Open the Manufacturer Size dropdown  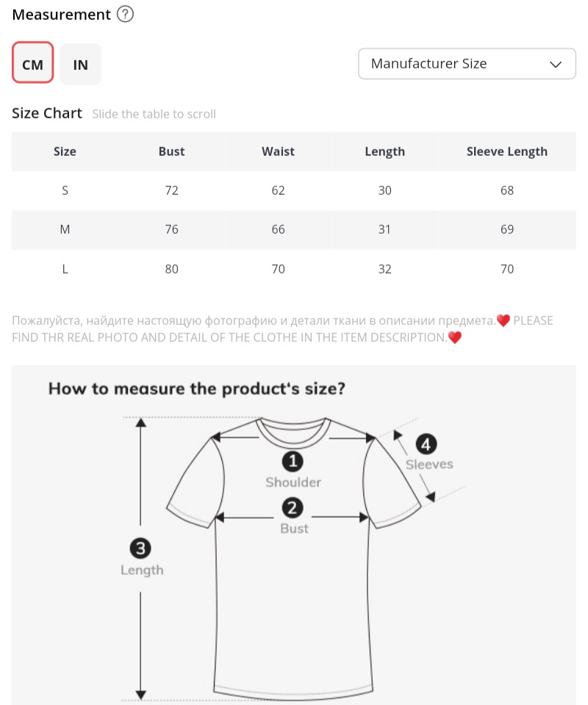(x=466, y=64)
